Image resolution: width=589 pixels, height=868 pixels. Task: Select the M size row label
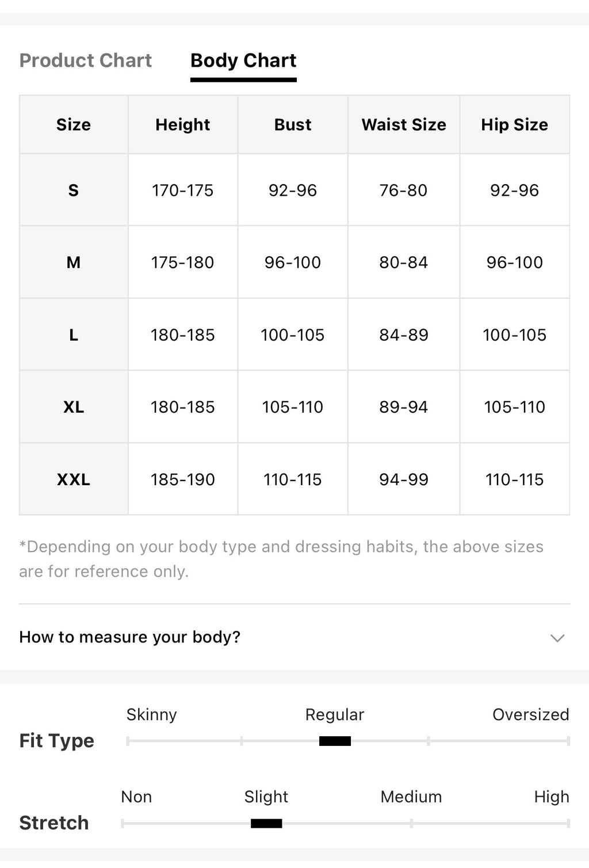(x=74, y=262)
